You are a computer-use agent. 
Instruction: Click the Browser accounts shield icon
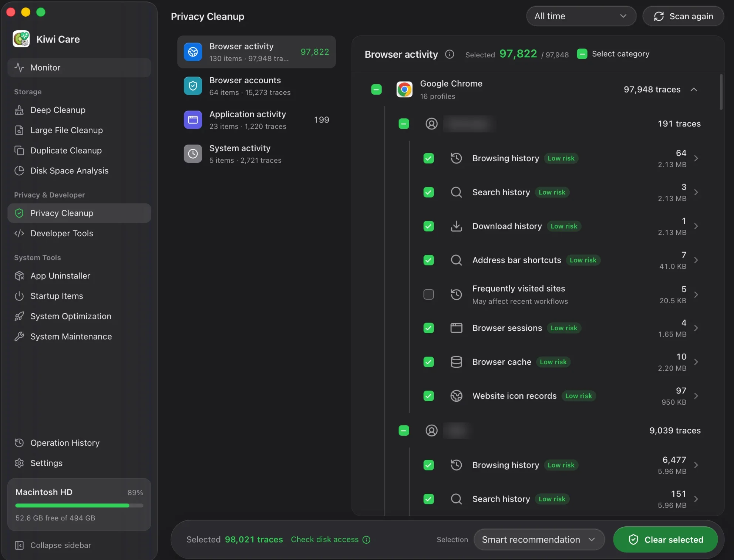click(193, 86)
